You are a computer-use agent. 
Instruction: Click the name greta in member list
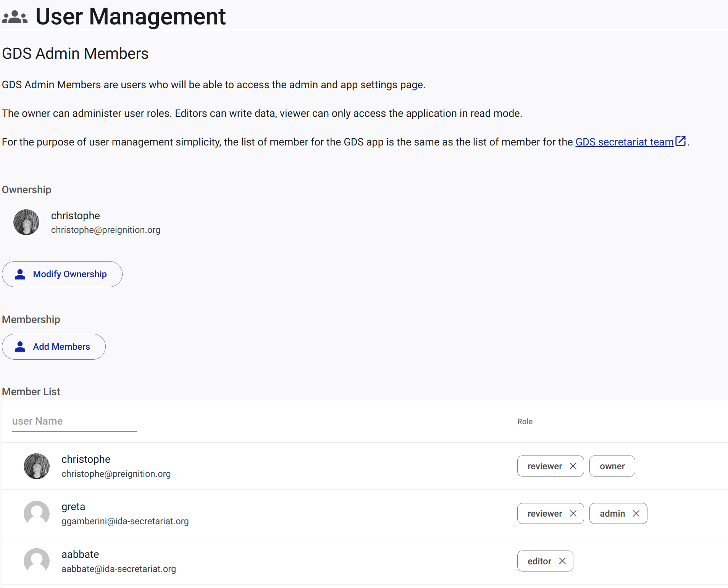73,507
